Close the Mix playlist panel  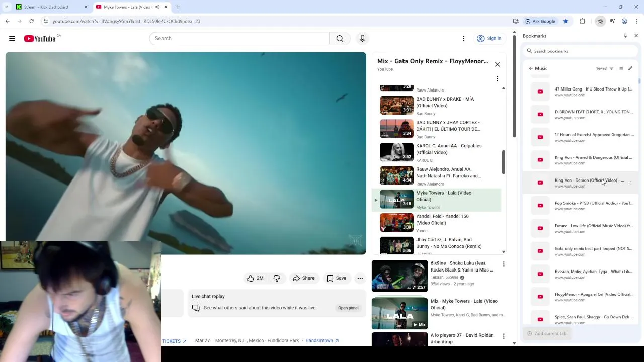(x=497, y=64)
